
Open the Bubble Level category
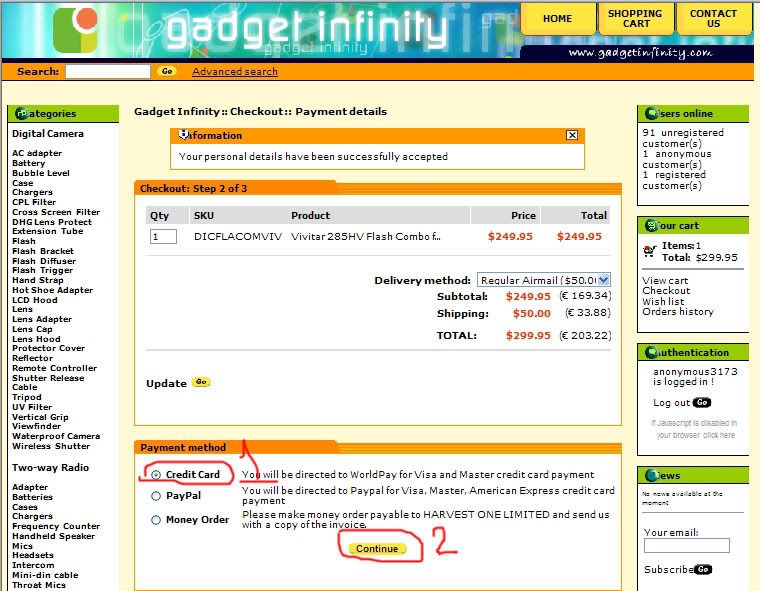point(41,173)
